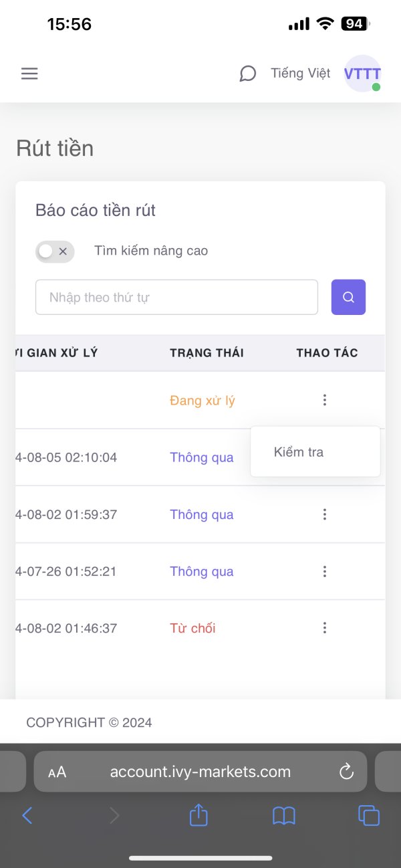Open the chat message bubble icon
Viewport: 401px width, 868px height.
pos(248,74)
